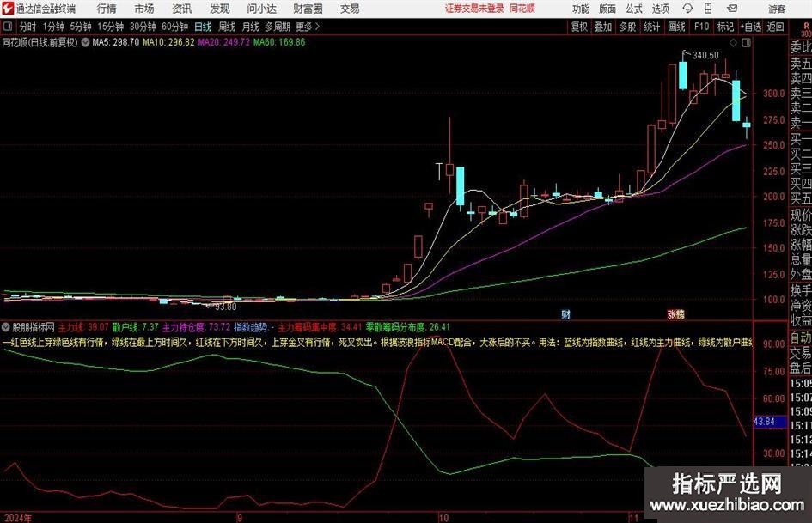
Task: Click the 340.50 high price label
Action: pyautogui.click(x=705, y=55)
